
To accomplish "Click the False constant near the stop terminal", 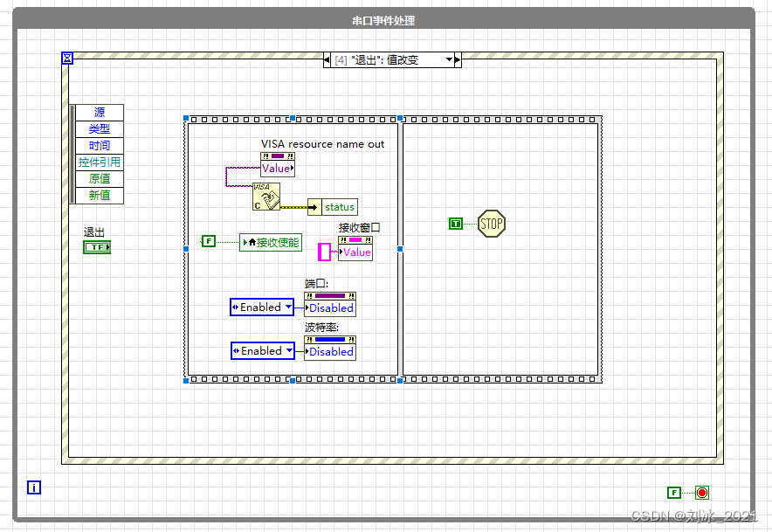I will (x=673, y=492).
